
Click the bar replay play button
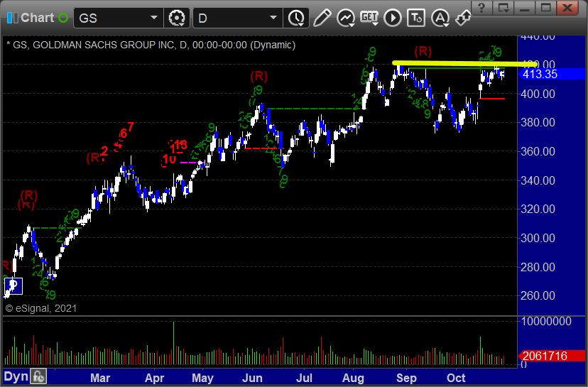pyautogui.click(x=393, y=18)
